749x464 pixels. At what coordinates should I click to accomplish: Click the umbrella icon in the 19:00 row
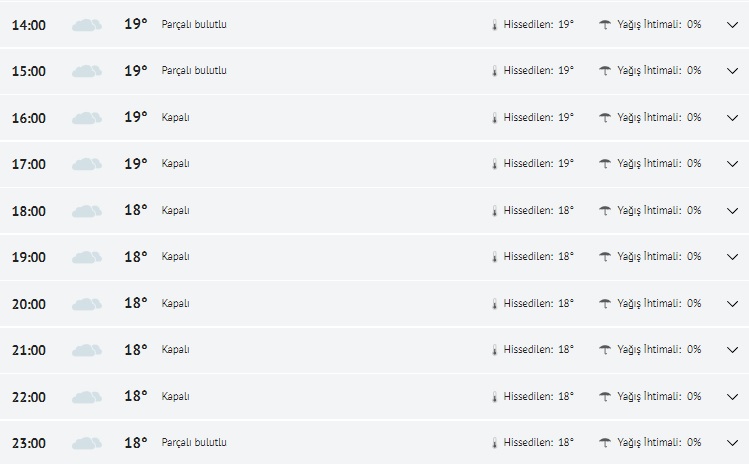(x=605, y=256)
